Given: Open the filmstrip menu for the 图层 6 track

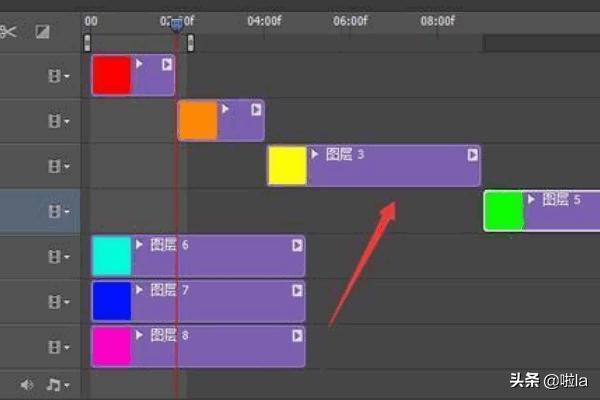Looking at the screenshot, I should pos(59,256).
